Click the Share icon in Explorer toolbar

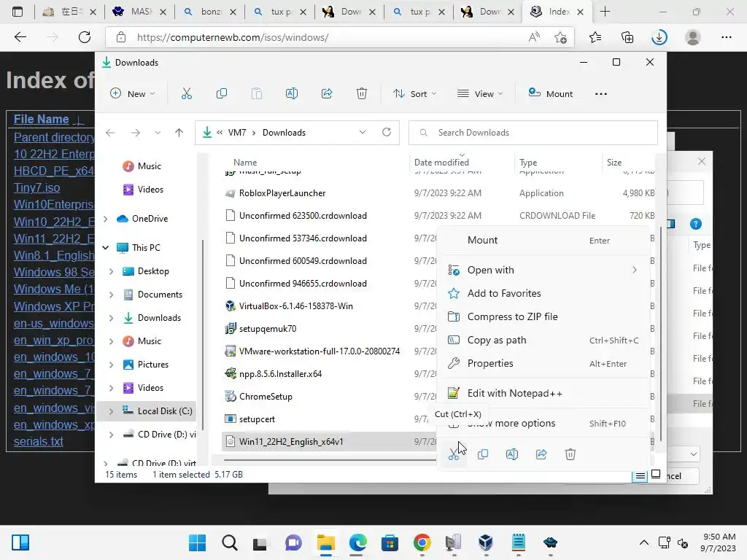[327, 94]
